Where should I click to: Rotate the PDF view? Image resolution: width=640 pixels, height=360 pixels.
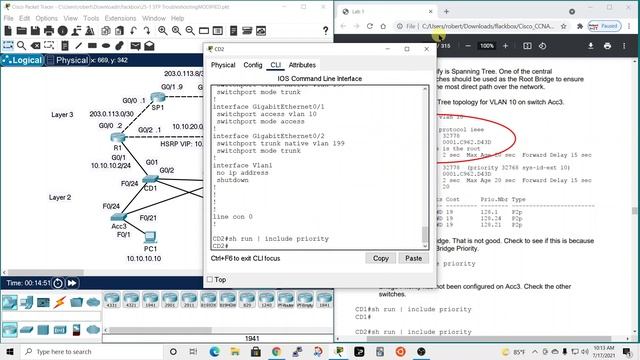tap(542, 46)
